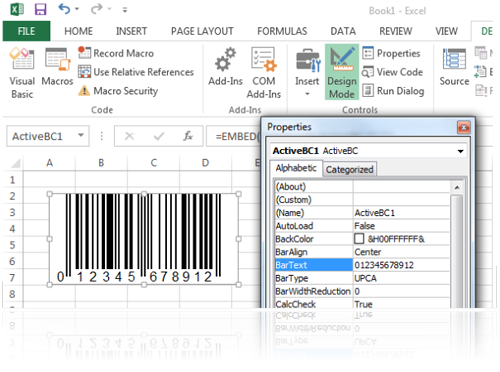Image resolution: width=500 pixels, height=372 pixels.
Task: Switch to the VIEW tab
Action: (446, 31)
